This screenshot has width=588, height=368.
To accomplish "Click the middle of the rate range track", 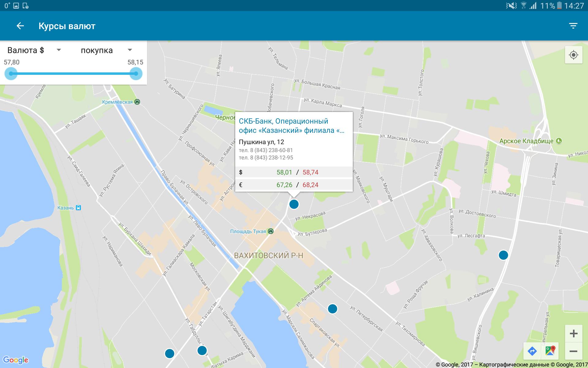I will pyautogui.click(x=73, y=74).
